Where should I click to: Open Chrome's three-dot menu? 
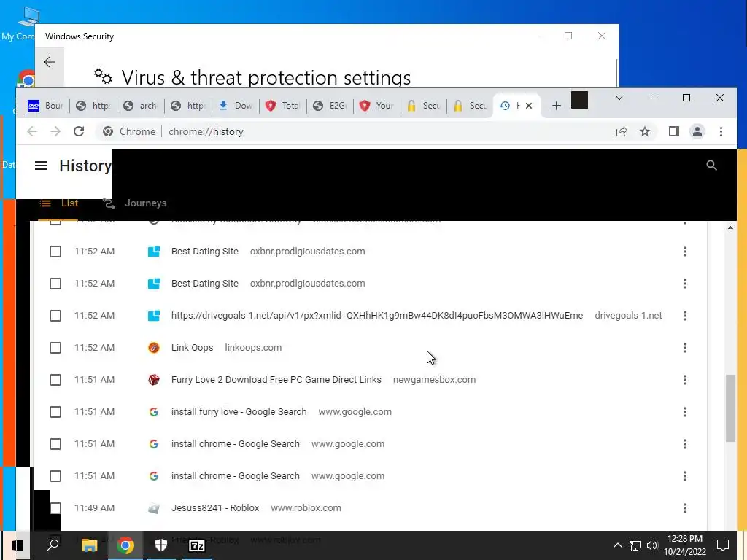coord(721,131)
